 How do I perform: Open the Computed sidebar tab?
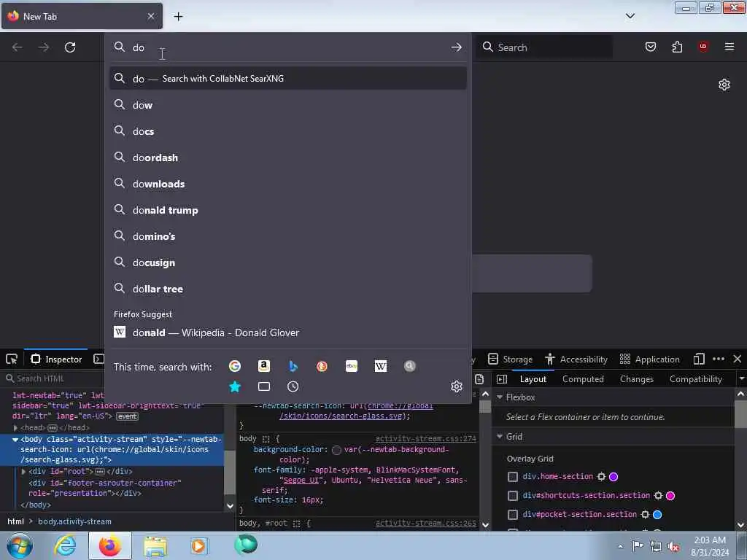pos(583,379)
